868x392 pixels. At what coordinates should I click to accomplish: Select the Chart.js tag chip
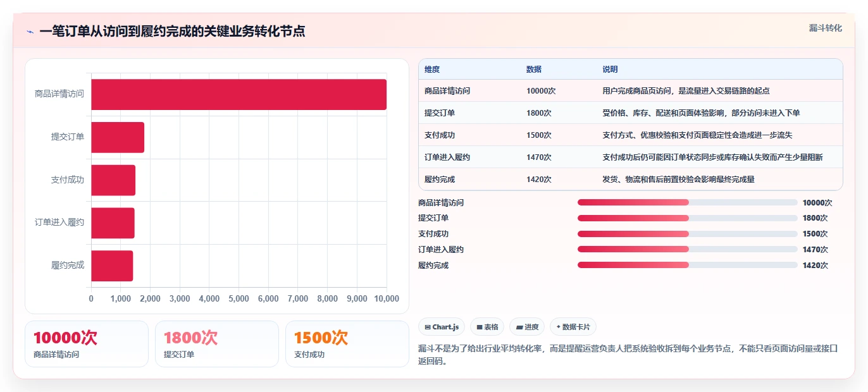pyautogui.click(x=442, y=327)
